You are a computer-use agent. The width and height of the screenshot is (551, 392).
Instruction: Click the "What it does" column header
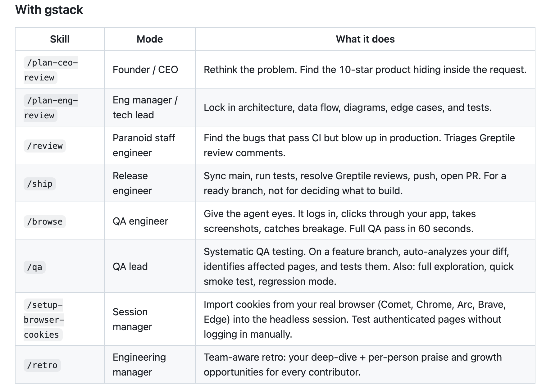(x=365, y=39)
